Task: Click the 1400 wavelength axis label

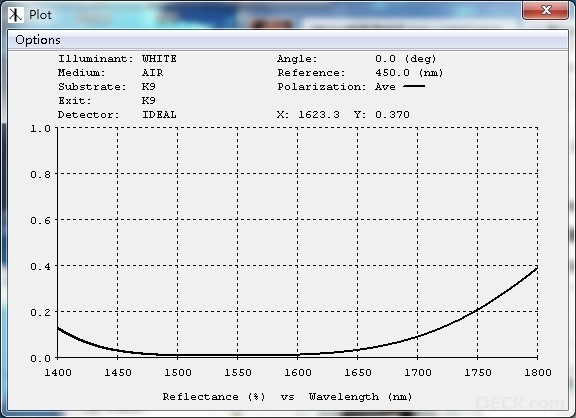Action: [58, 372]
